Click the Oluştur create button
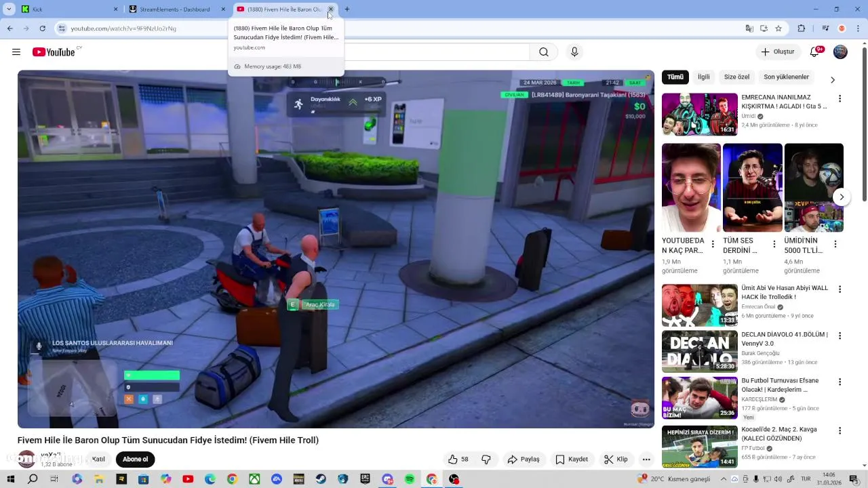 [778, 52]
